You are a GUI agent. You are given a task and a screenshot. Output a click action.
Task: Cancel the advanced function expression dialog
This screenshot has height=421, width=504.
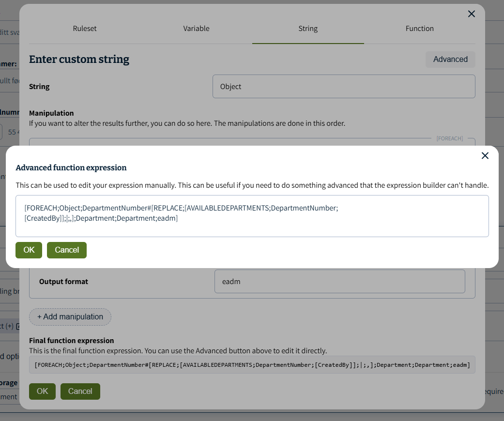point(67,250)
